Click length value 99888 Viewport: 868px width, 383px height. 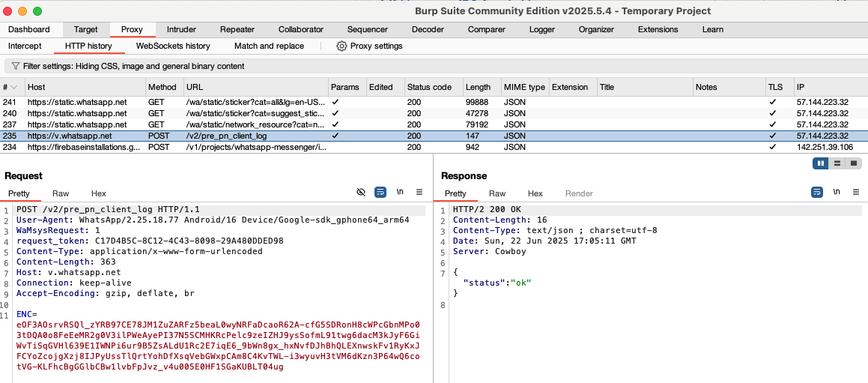click(476, 102)
